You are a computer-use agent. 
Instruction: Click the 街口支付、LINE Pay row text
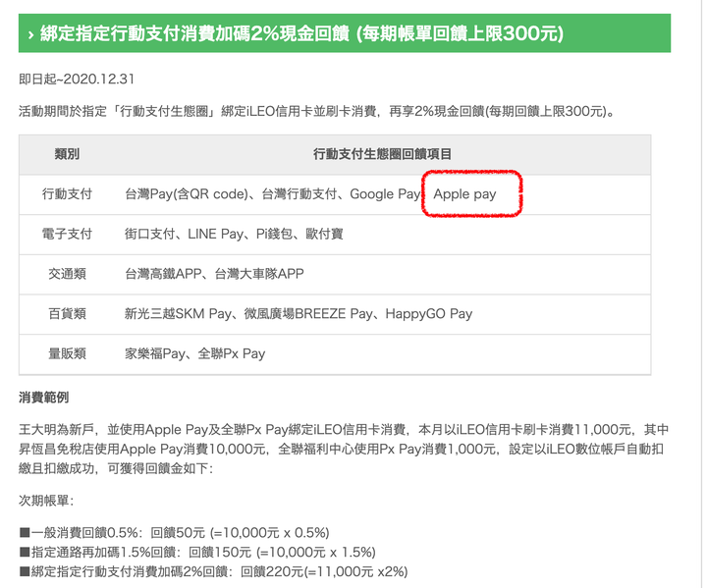234,234
